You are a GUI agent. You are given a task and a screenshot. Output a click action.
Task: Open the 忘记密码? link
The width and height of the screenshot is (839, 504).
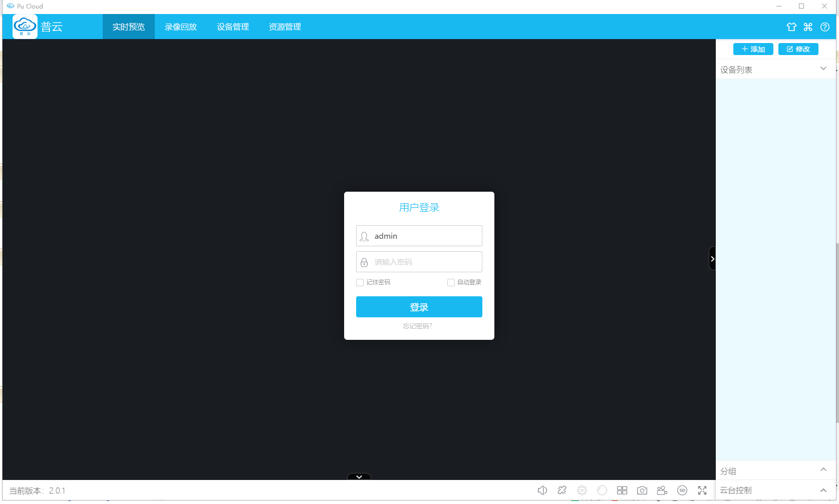(418, 326)
